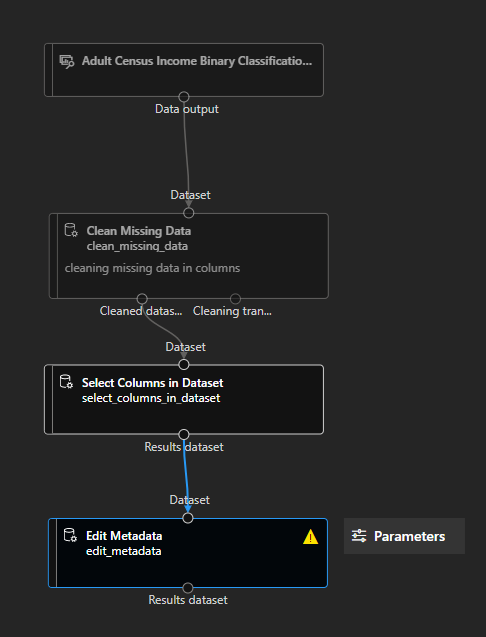Click the yellow warning icon on Edit Metadata
Viewport: 486px width, 637px height.
pyautogui.click(x=310, y=537)
